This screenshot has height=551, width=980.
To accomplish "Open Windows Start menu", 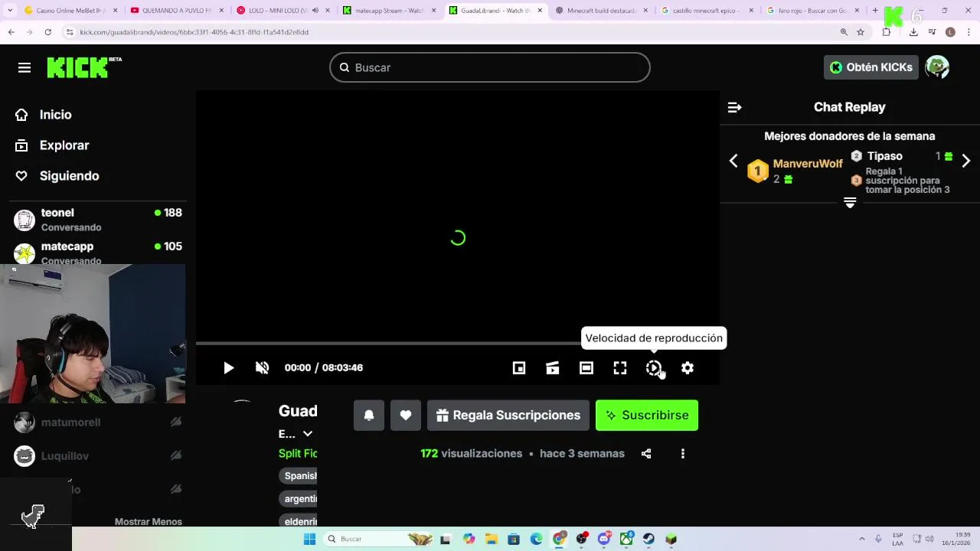I will coord(309,539).
